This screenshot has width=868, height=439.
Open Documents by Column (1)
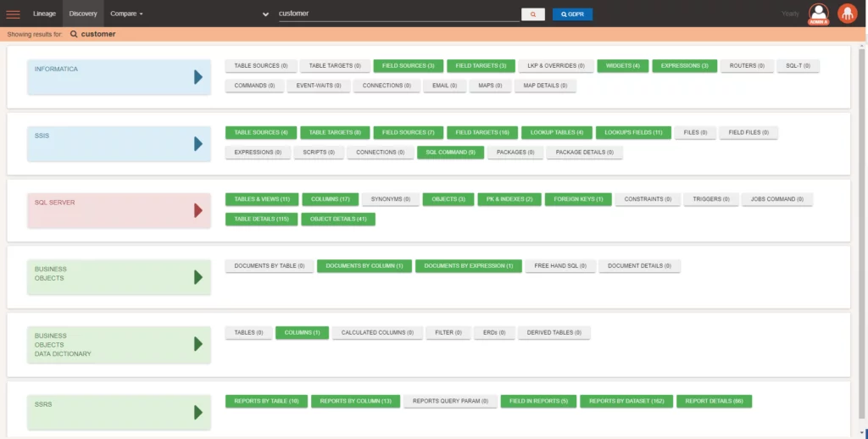tap(364, 266)
